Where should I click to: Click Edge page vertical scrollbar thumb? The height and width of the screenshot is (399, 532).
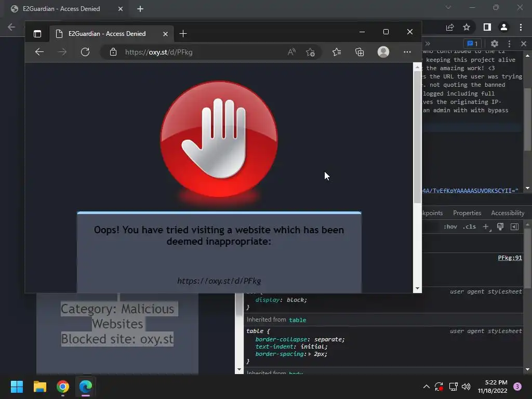[417, 137]
